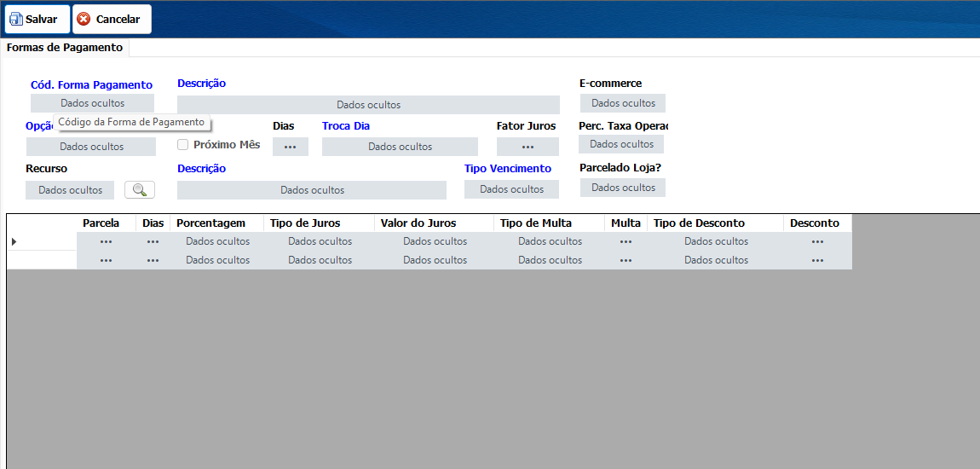Screen dimensions: 980x469
Task: Click the Recurso code field
Action: (70, 190)
